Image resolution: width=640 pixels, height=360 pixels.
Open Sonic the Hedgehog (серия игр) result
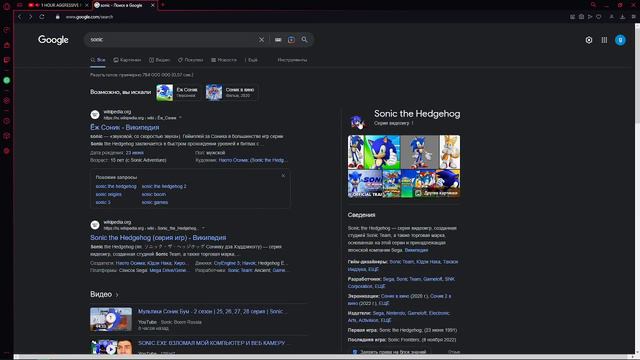coord(158,238)
